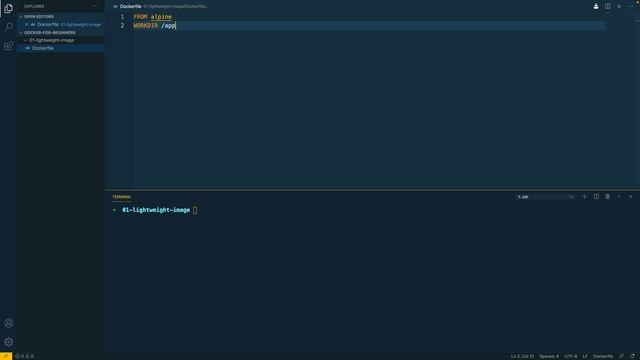Open the Search view in activity bar
Viewport: 640px width, 360px height.
click(8, 27)
